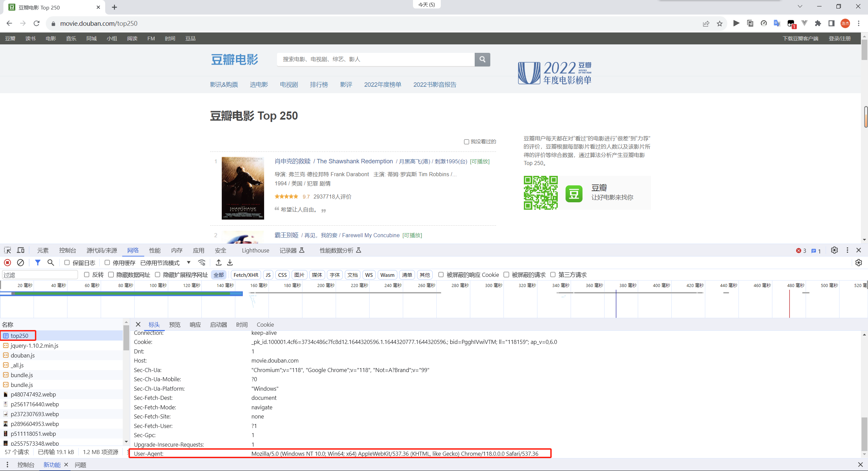Select the douban.js request

pos(61,355)
